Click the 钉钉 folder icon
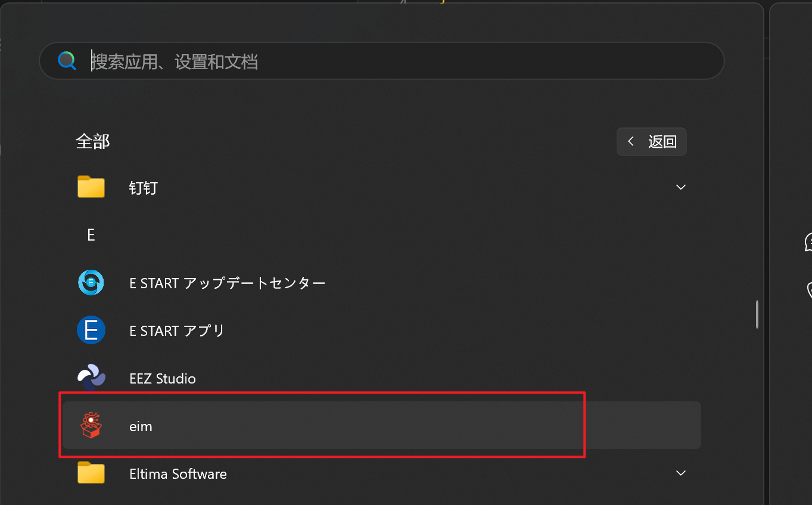812x505 pixels. click(91, 188)
